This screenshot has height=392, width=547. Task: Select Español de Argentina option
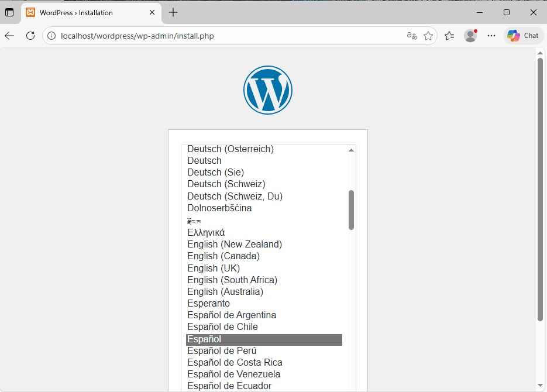[232, 315]
